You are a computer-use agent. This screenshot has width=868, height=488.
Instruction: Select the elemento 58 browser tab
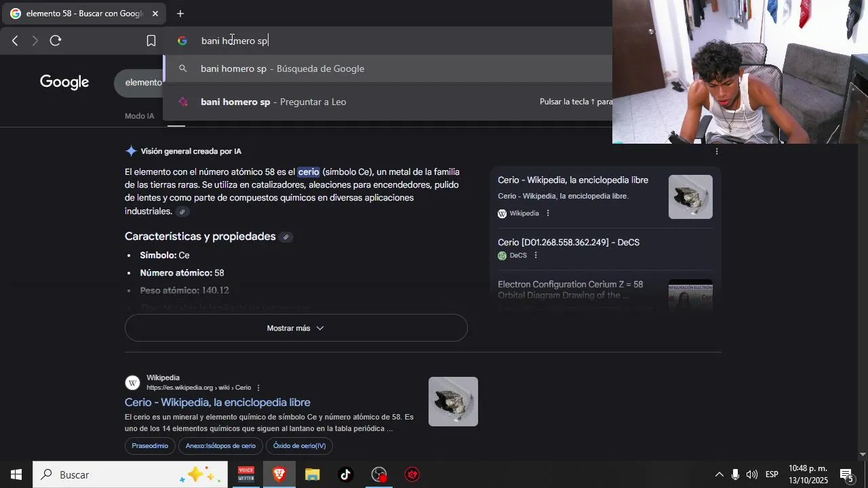(x=85, y=14)
